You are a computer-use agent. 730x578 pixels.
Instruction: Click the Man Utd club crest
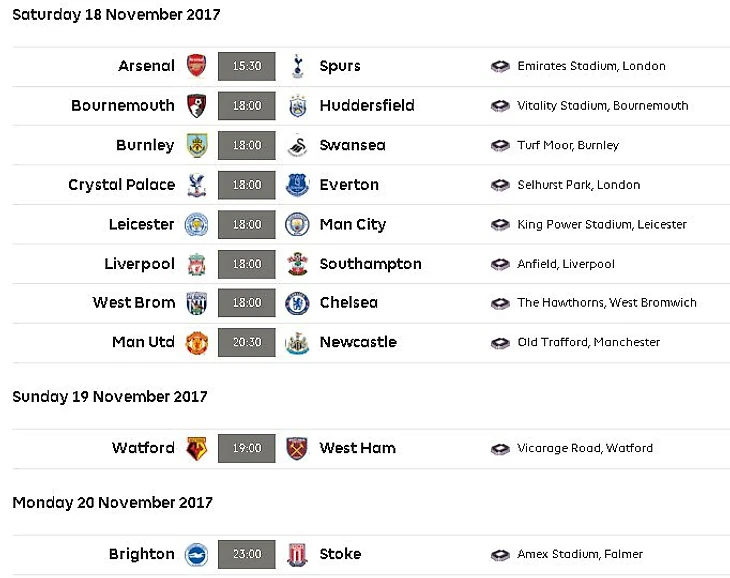[196, 342]
